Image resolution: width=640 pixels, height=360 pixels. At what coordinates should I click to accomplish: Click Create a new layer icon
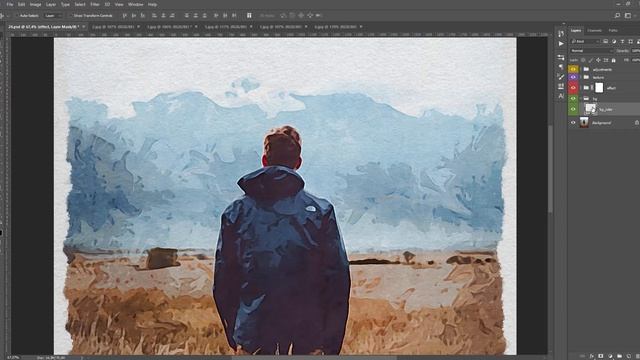tap(629, 356)
